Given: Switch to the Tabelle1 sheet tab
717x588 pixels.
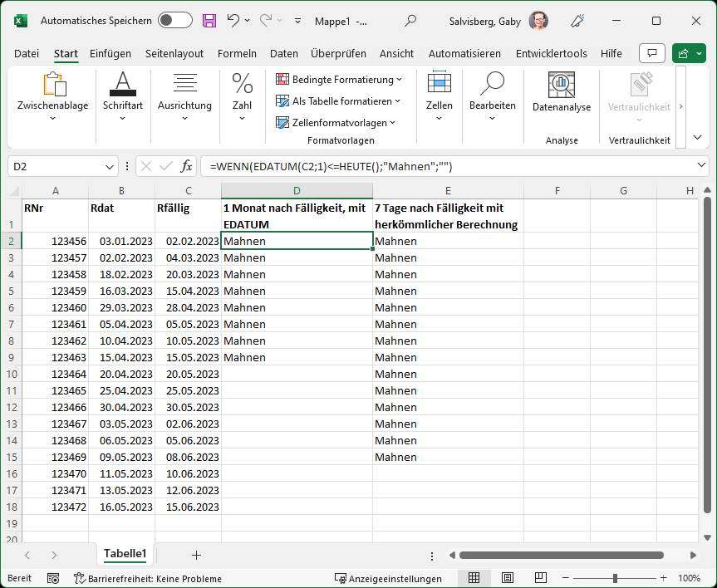Looking at the screenshot, I should point(125,554).
